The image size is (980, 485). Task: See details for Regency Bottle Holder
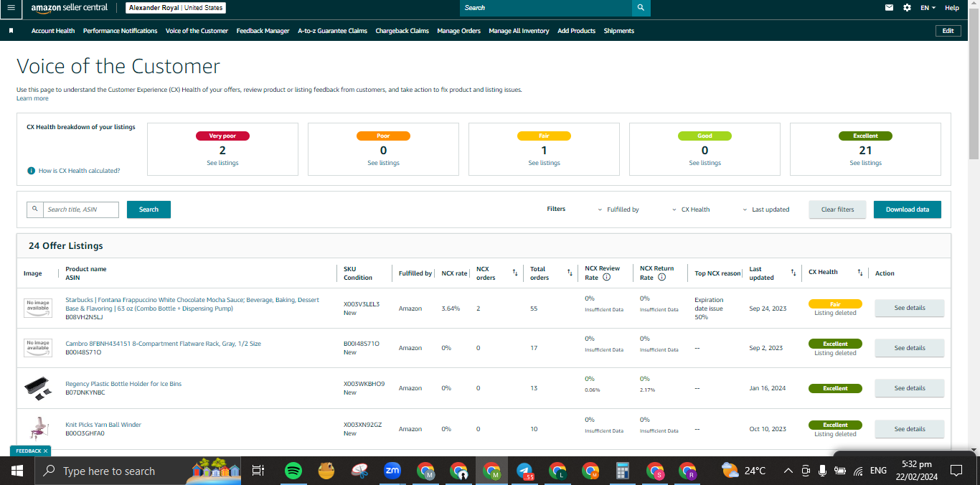click(x=910, y=388)
